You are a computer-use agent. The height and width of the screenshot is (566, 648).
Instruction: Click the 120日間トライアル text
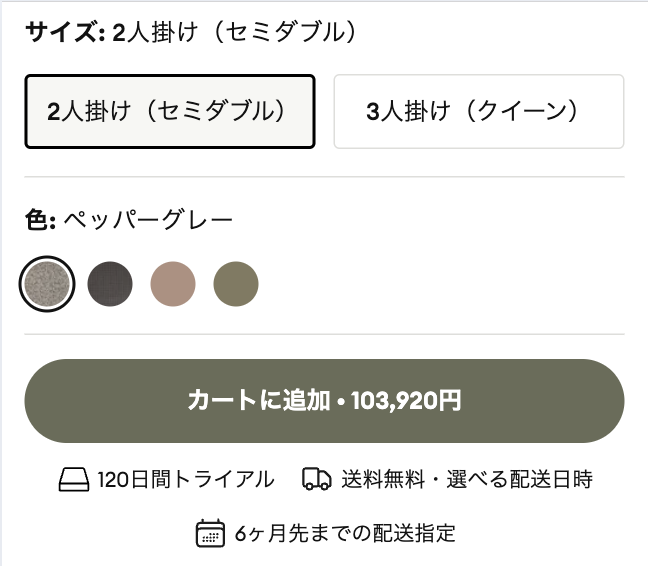point(186,480)
